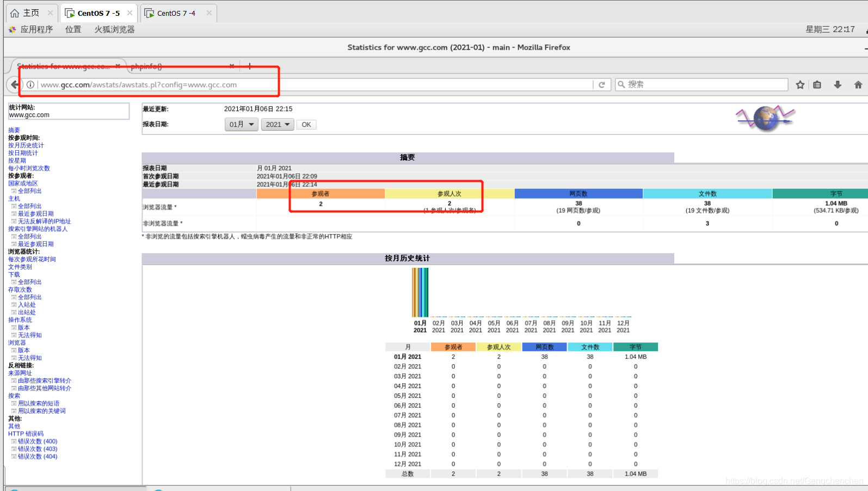Go to Firefox home icon
This screenshot has width=868, height=491.
tap(858, 84)
